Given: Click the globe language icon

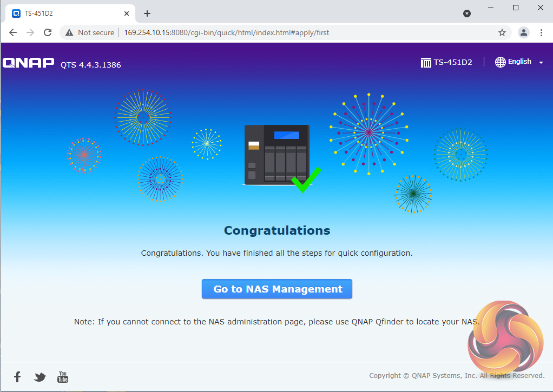Looking at the screenshot, I should 500,62.
